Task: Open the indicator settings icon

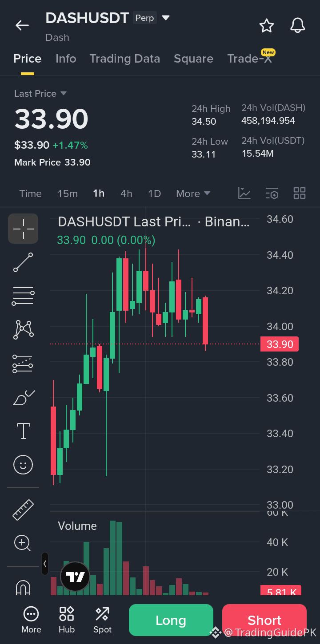Action: pyautogui.click(x=272, y=193)
